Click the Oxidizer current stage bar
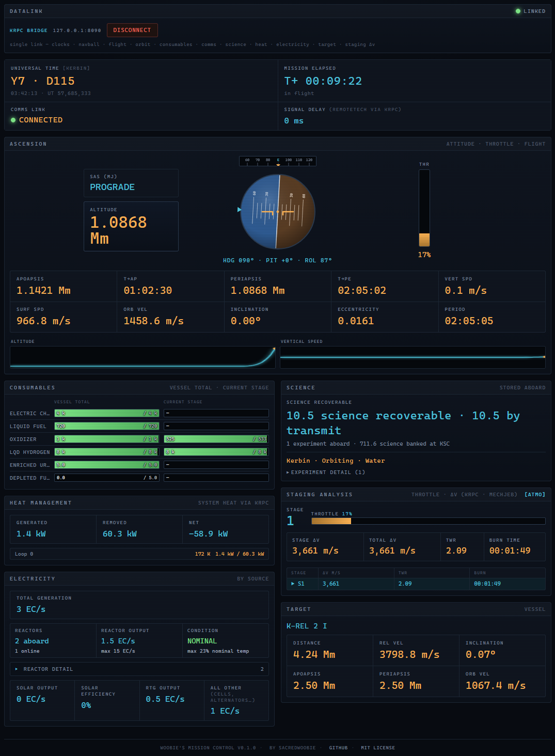This screenshot has height=756, width=555. [x=216, y=439]
